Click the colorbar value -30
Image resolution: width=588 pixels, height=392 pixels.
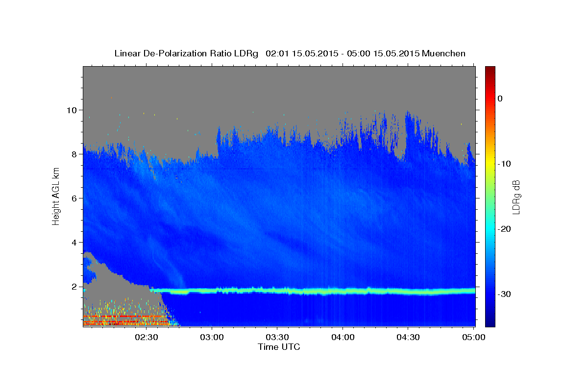coord(505,294)
